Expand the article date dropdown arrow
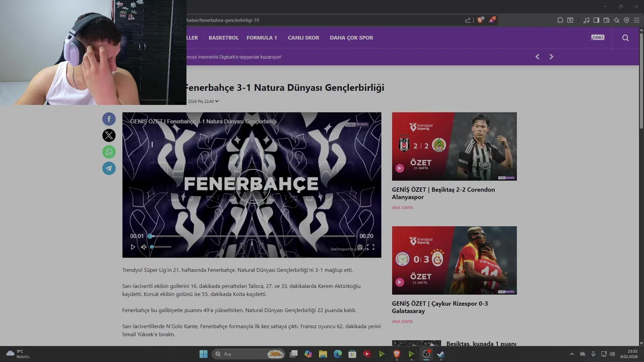Screen dimensions: 644x362 tap(217, 101)
